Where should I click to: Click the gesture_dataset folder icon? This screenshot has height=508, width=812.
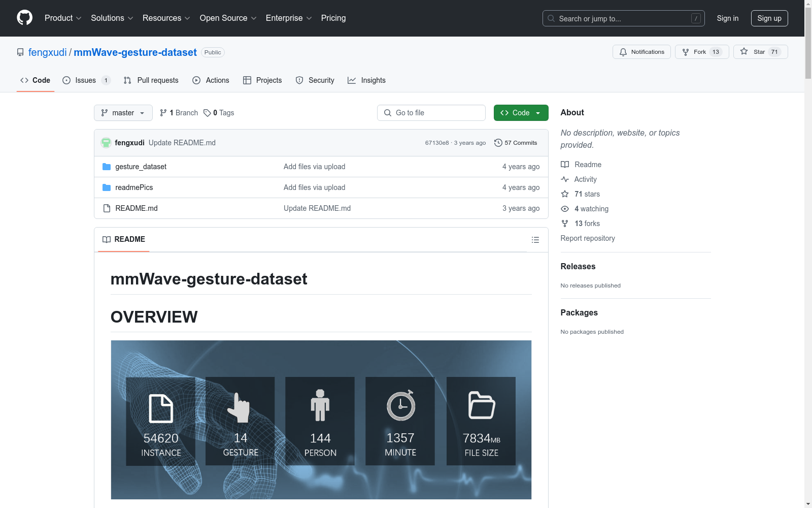(x=107, y=167)
